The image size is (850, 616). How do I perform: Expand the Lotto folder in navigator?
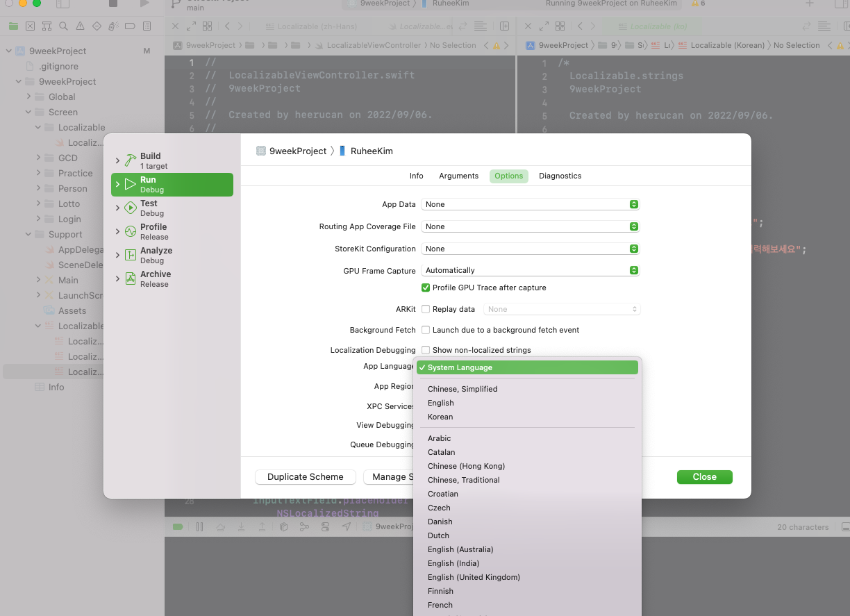[38, 203]
